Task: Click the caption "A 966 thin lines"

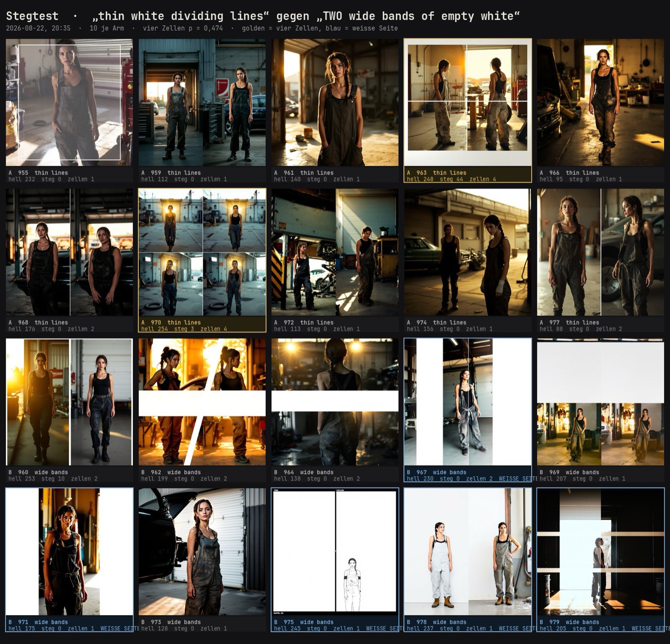Action: click(569, 173)
